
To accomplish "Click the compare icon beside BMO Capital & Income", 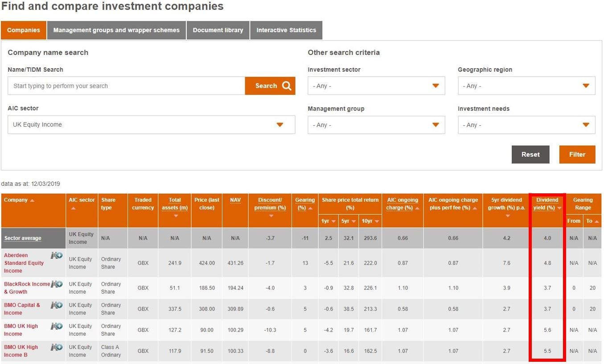I will click(57, 305).
